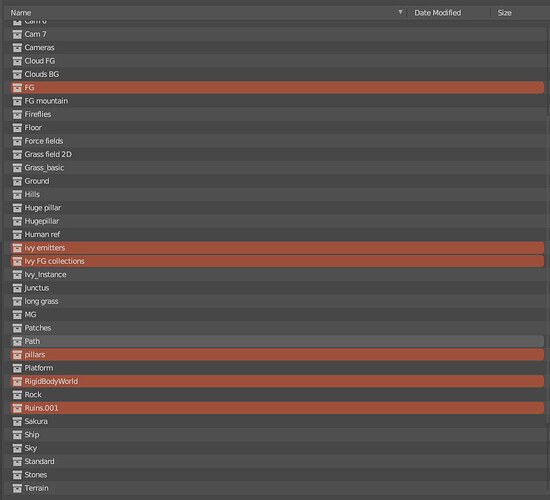Click the collection icon beside Human ref
The height and width of the screenshot is (500, 550).
point(17,235)
